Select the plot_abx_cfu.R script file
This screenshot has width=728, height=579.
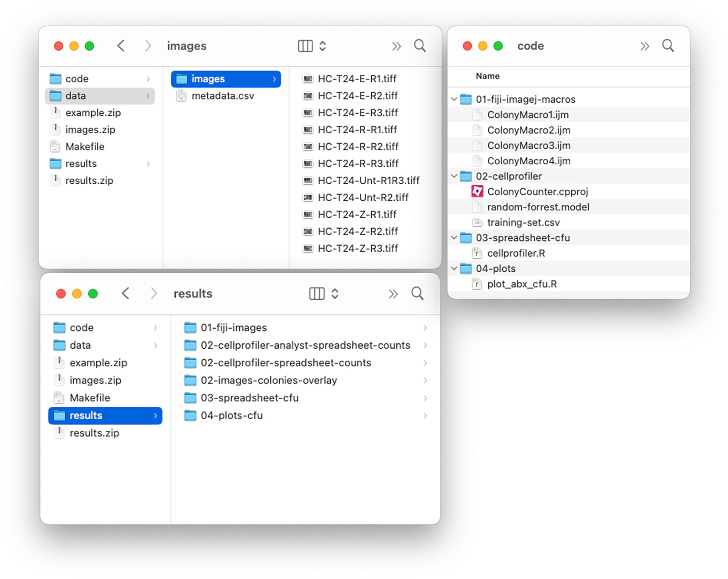[x=522, y=284]
